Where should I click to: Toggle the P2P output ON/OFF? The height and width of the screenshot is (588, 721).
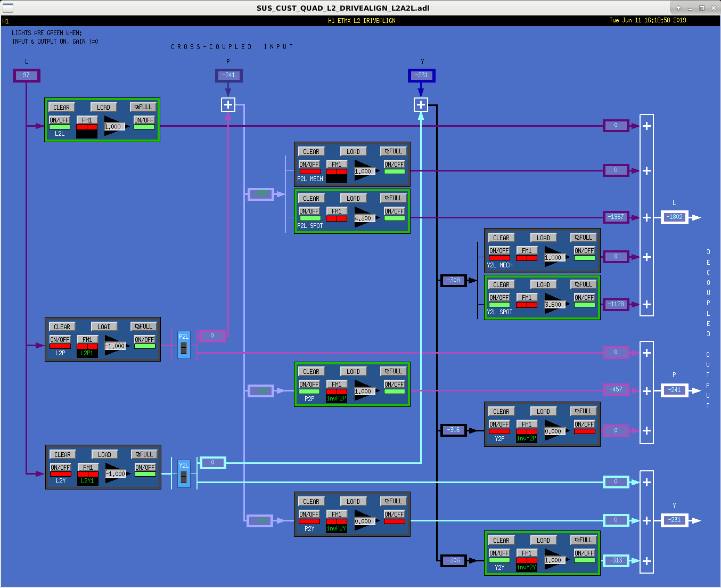tap(394, 385)
